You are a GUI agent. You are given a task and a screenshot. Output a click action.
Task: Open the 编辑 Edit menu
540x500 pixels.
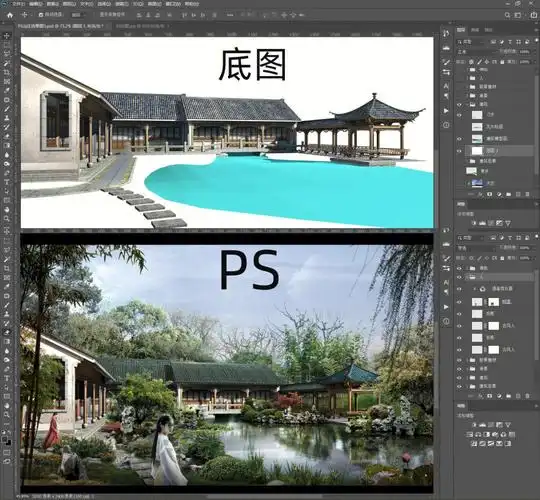point(35,4)
